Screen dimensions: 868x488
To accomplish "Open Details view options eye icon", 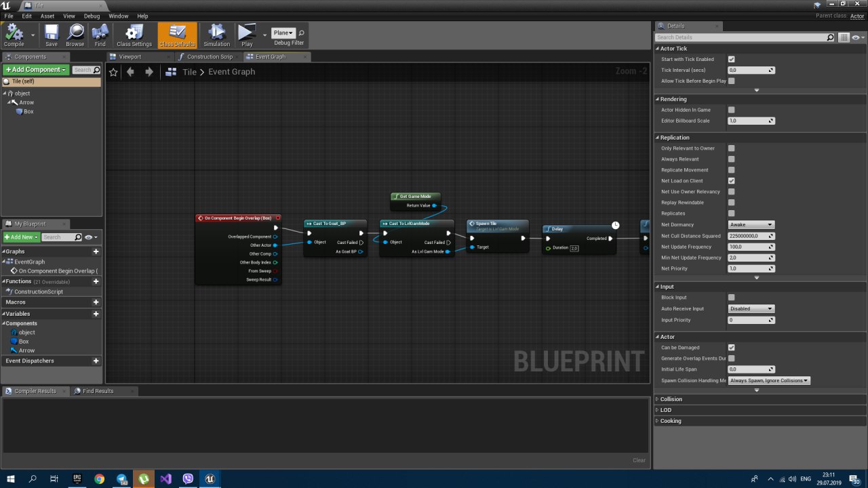I will (857, 37).
